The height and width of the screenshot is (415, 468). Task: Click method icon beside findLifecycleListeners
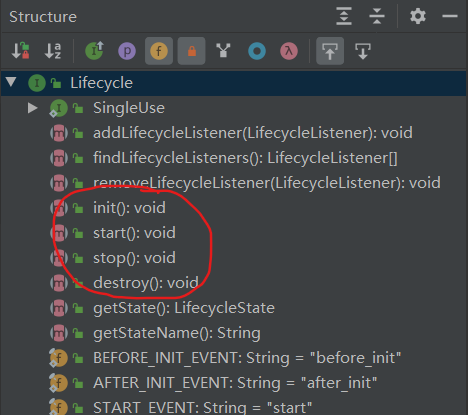pos(59,158)
